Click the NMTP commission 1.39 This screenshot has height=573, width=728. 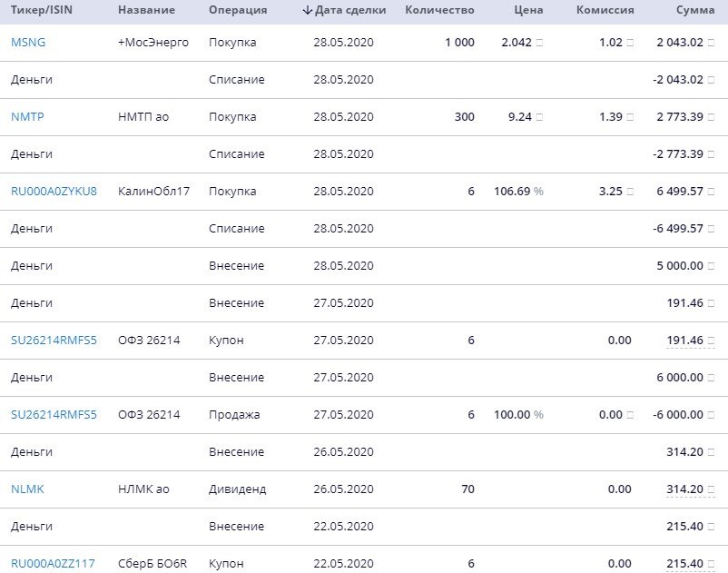[611, 116]
